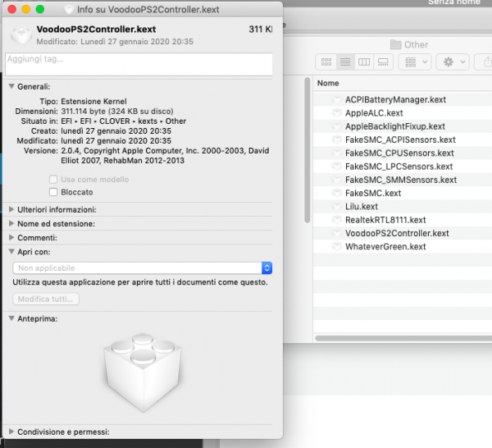The height and width of the screenshot is (448, 492).
Task: Click the FakeSMC_CPUSensors.kext file icon
Action: tap(337, 153)
